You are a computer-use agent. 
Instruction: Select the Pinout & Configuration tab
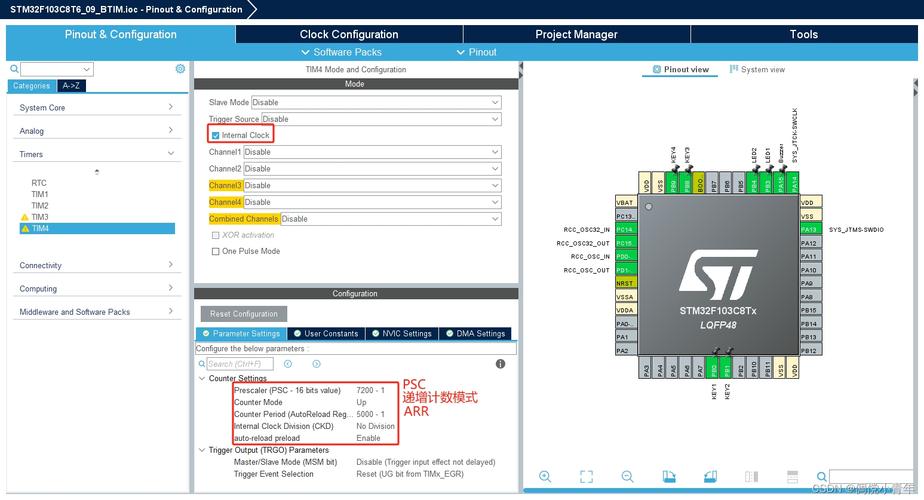tap(121, 34)
